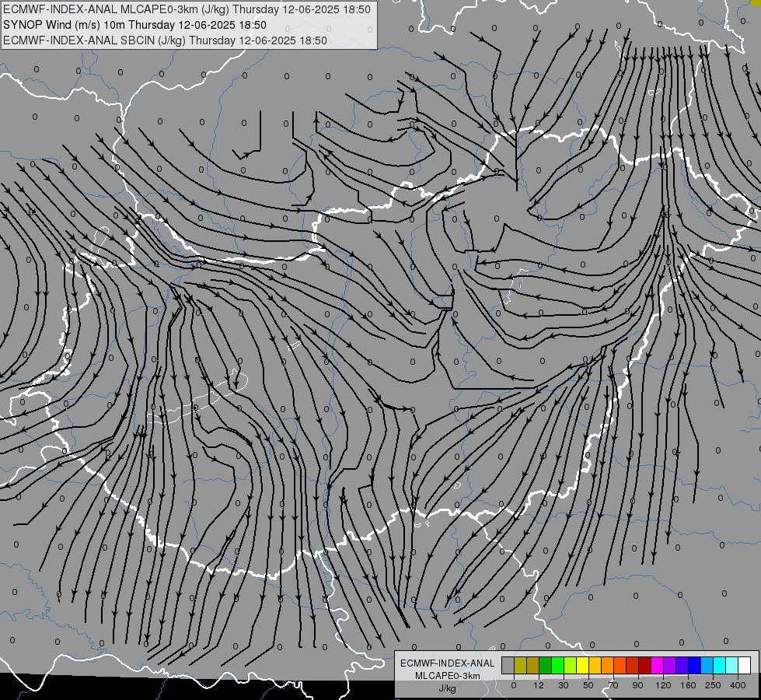Image resolution: width=761 pixels, height=700 pixels.
Task: Click the pure blue legend swatch before 160
Action: 695,665
